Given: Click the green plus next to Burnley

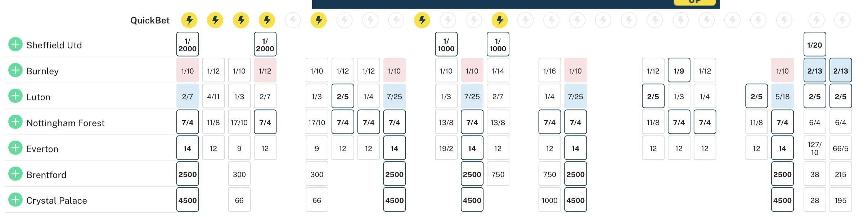Looking at the screenshot, I should (x=15, y=70).
